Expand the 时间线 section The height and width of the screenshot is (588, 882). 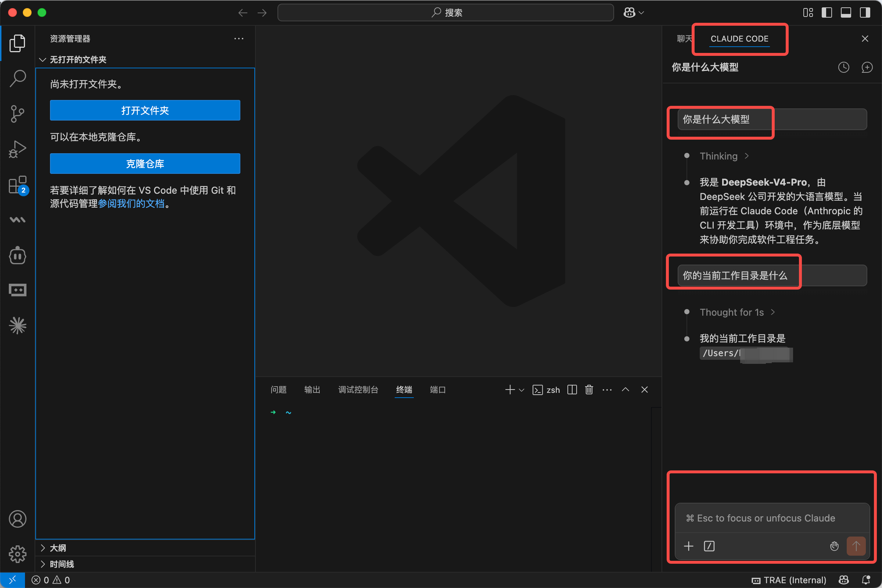pyautogui.click(x=146, y=564)
